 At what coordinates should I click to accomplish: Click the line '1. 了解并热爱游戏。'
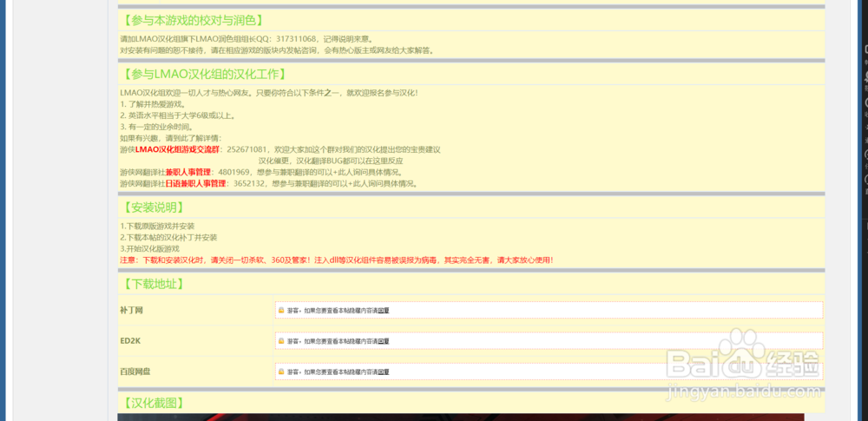[153, 104]
